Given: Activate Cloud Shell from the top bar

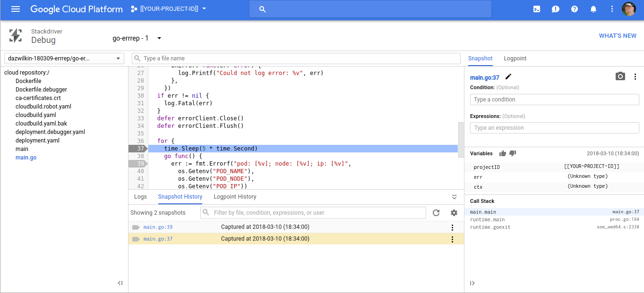Looking at the screenshot, I should [536, 8].
